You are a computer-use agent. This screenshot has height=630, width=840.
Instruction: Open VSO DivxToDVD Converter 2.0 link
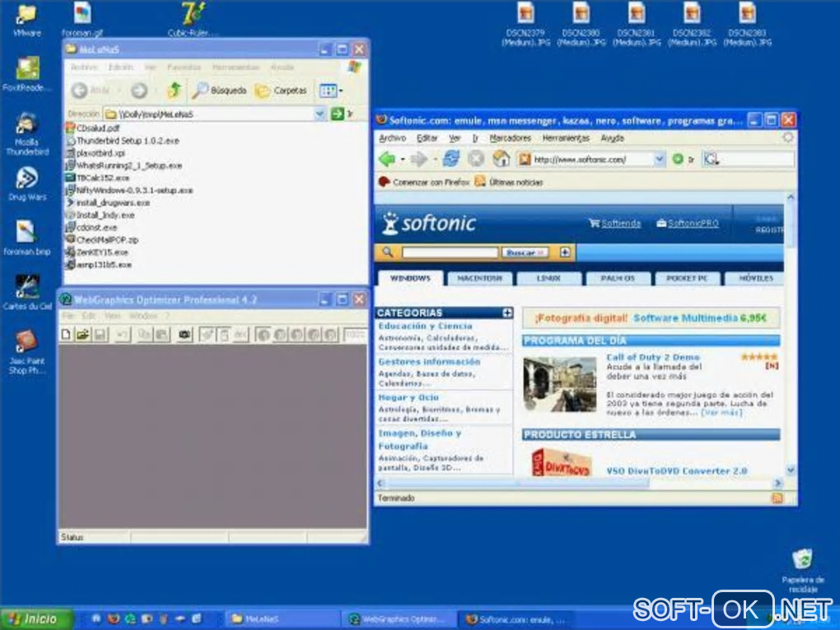[677, 471]
